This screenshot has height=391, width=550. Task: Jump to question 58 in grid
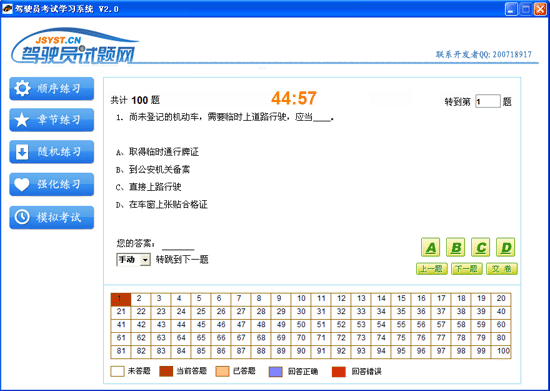[x=461, y=325]
